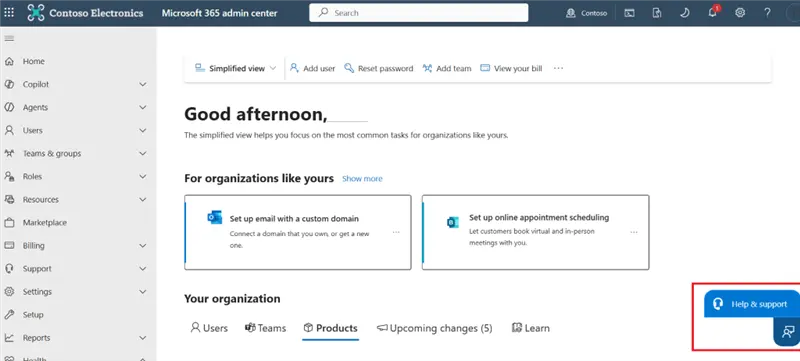Screen dimensions: 800x361
Task: Expand the Billing navigation section
Action: 76,246
